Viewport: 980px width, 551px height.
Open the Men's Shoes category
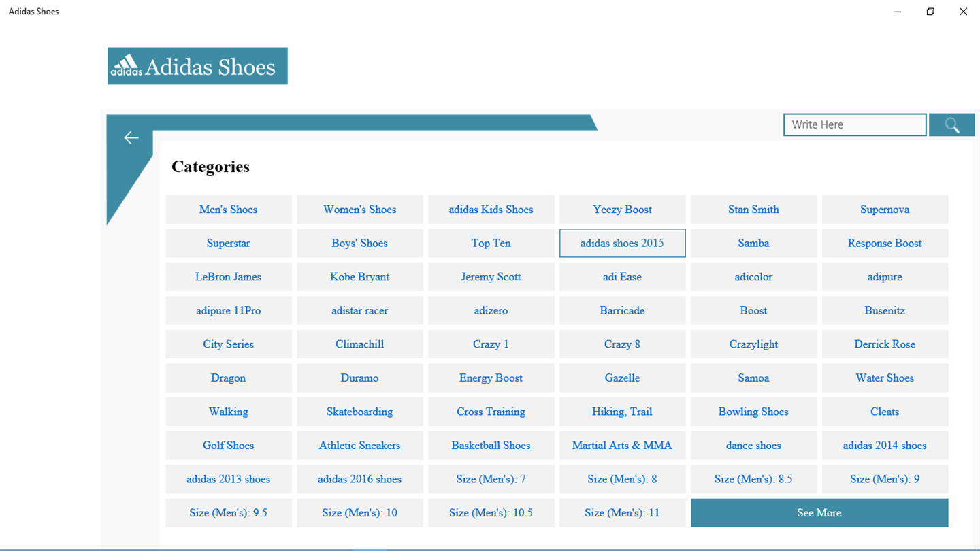coord(229,210)
